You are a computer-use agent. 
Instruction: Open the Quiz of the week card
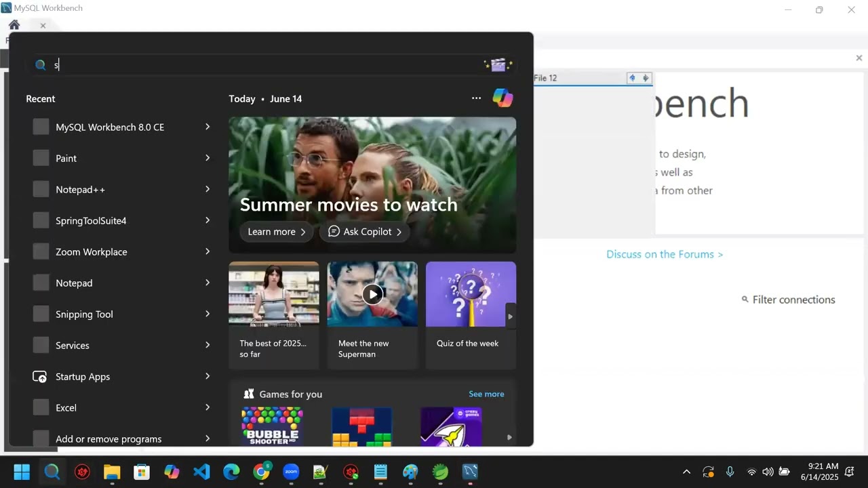click(x=471, y=315)
